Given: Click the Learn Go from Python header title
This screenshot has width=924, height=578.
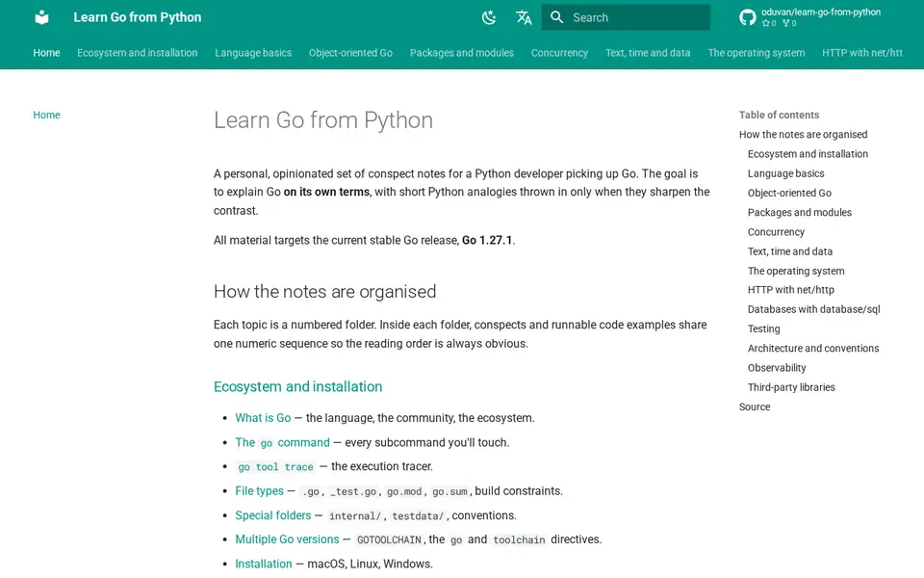Looking at the screenshot, I should pos(138,17).
